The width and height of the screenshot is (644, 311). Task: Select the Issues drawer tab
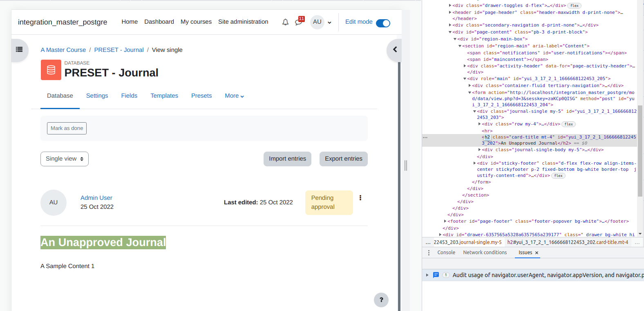[x=525, y=253]
